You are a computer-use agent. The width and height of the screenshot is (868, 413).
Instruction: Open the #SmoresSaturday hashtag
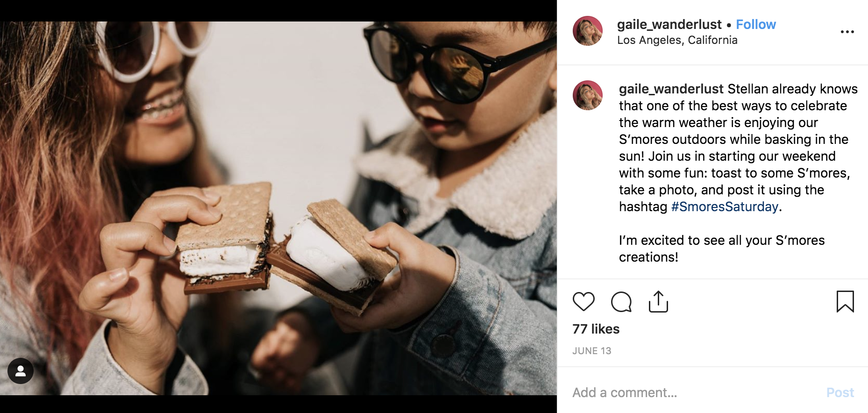(x=725, y=206)
